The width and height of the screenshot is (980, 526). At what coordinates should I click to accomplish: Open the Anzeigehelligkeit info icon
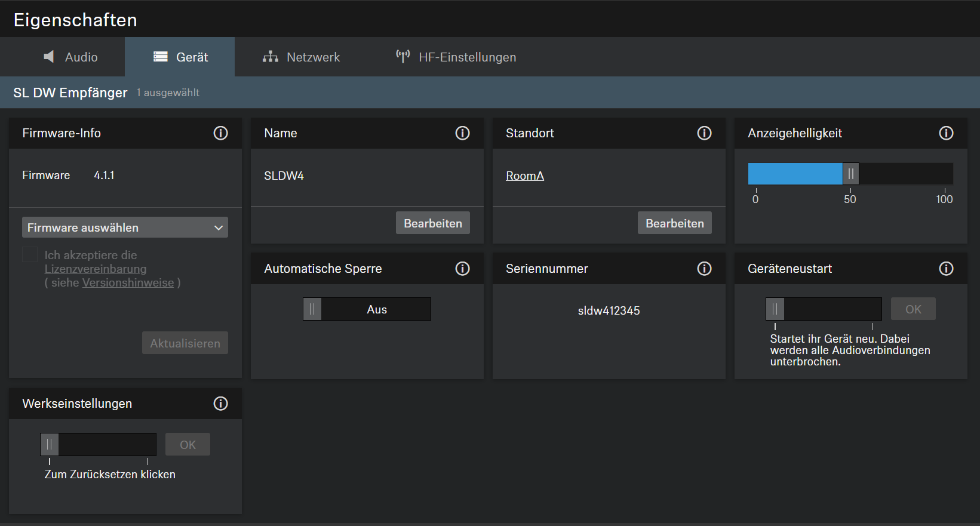point(946,133)
